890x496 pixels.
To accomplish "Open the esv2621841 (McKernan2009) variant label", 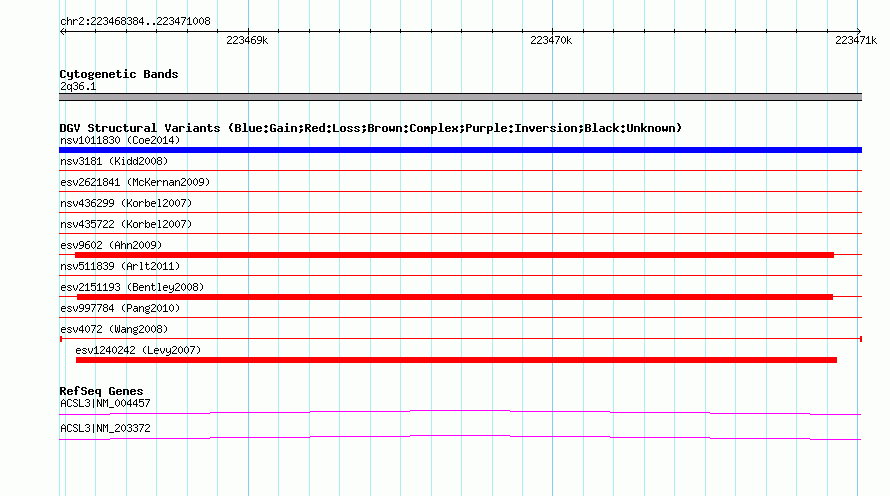I will click(135, 182).
